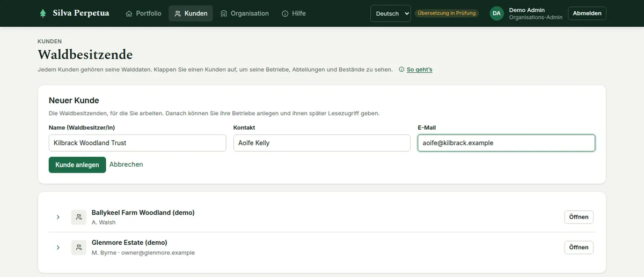
Task: Expand the Ballykeel Farm Woodland row
Action: point(58,217)
